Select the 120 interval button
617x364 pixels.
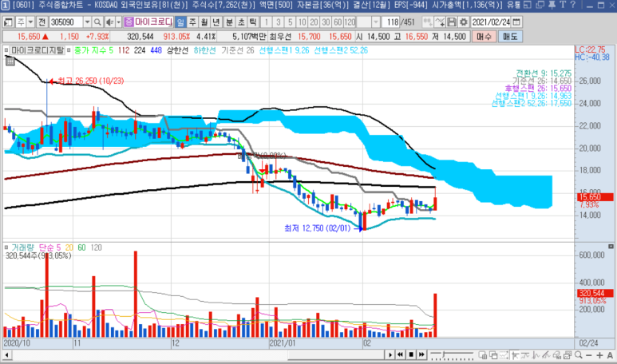[x=350, y=22]
